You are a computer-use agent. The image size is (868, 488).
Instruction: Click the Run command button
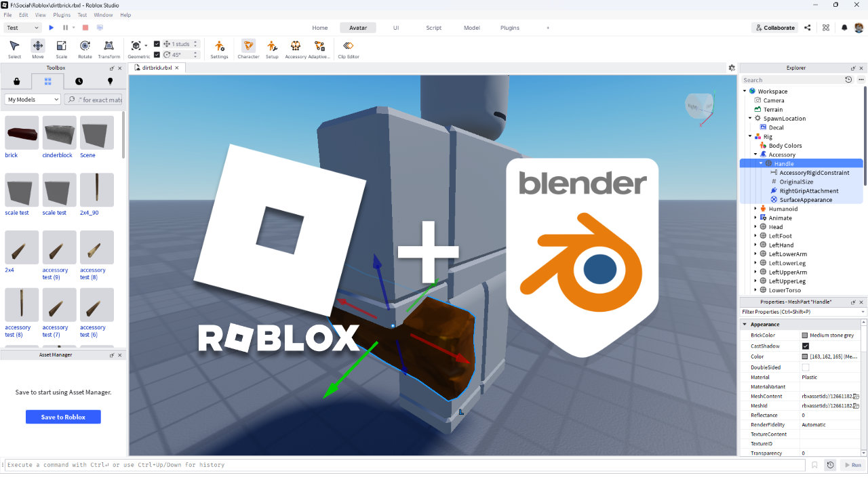(852, 465)
